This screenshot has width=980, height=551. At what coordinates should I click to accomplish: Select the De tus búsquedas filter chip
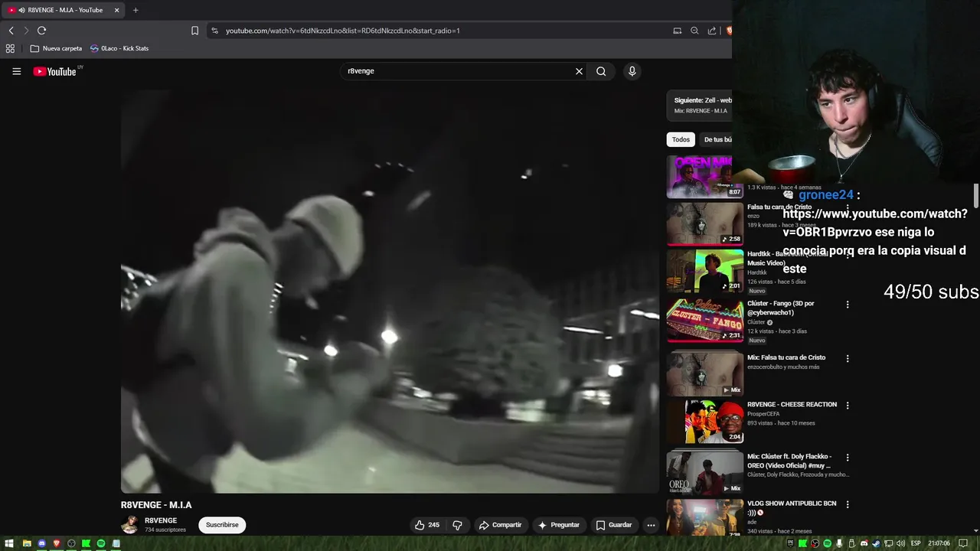point(717,139)
